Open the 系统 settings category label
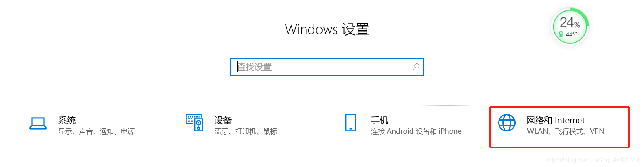The height and width of the screenshot is (167, 644). point(67,120)
